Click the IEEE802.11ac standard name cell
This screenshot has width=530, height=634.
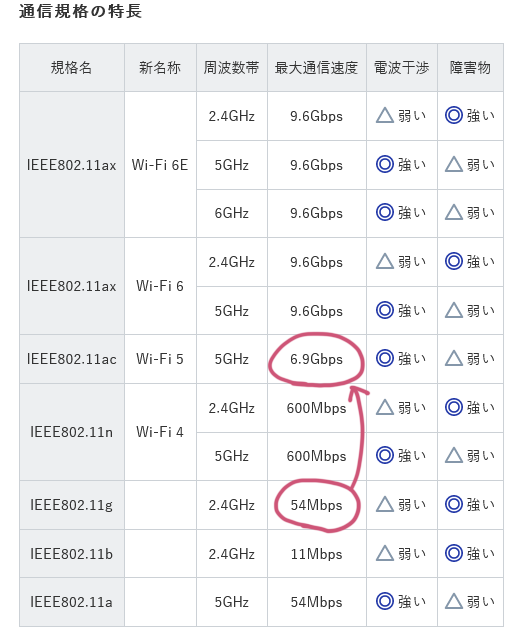pos(72,359)
